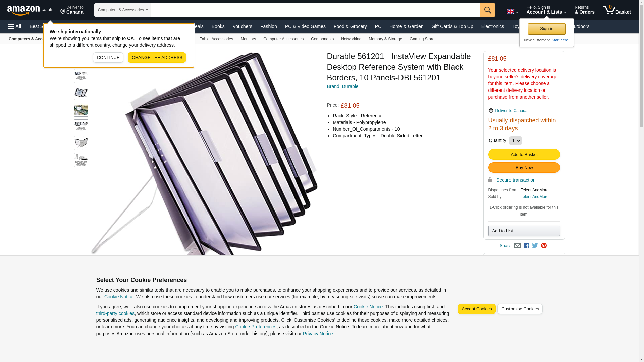Accept Cookies in the banner

(477, 309)
